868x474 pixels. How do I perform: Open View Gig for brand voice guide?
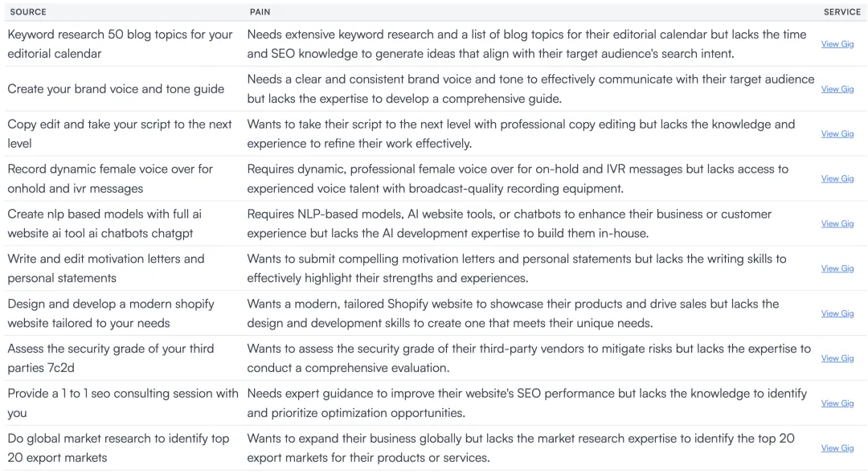[837, 89]
